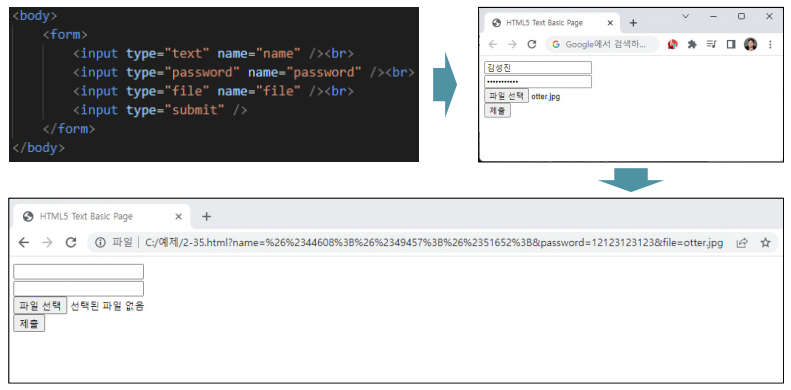Open the three-dot Chrome menu
791x390 pixels.
(x=770, y=44)
